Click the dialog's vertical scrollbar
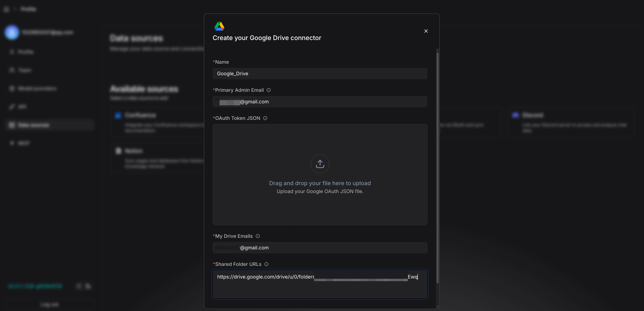 coord(437,167)
